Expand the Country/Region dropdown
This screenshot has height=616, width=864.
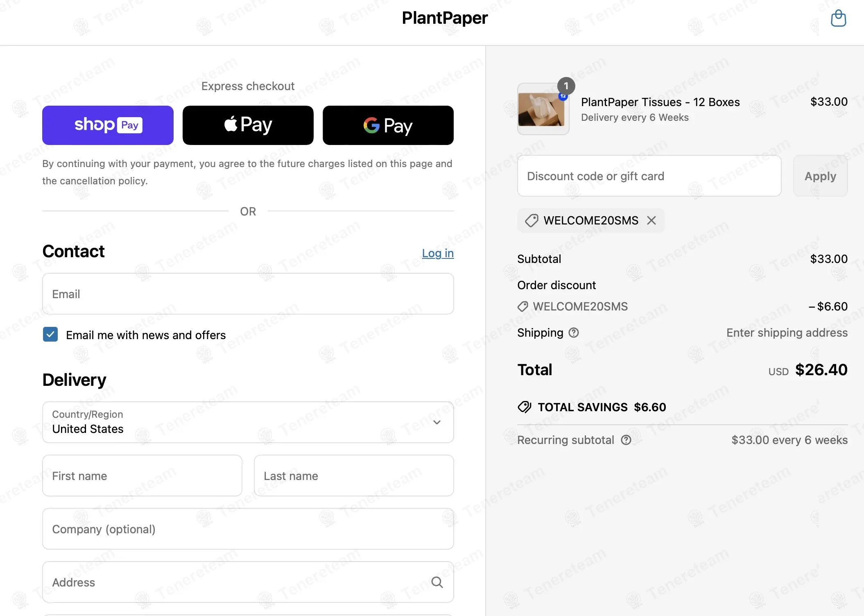[248, 422]
